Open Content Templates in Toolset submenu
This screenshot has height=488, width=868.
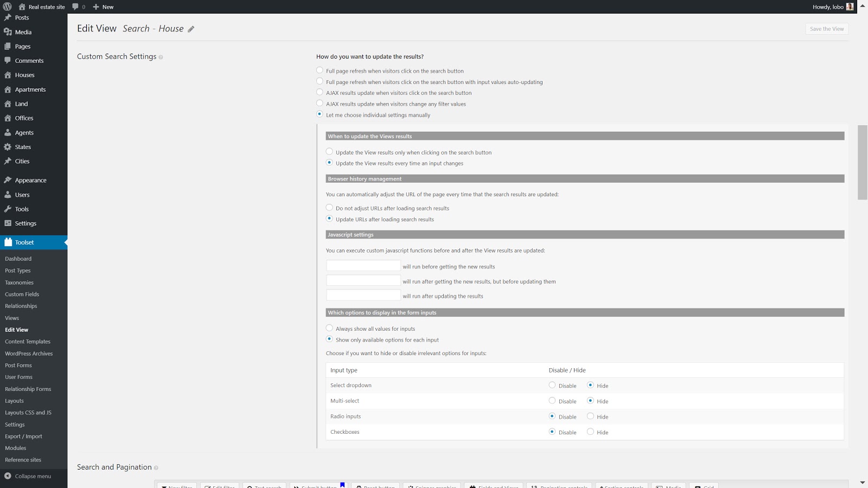(x=28, y=342)
